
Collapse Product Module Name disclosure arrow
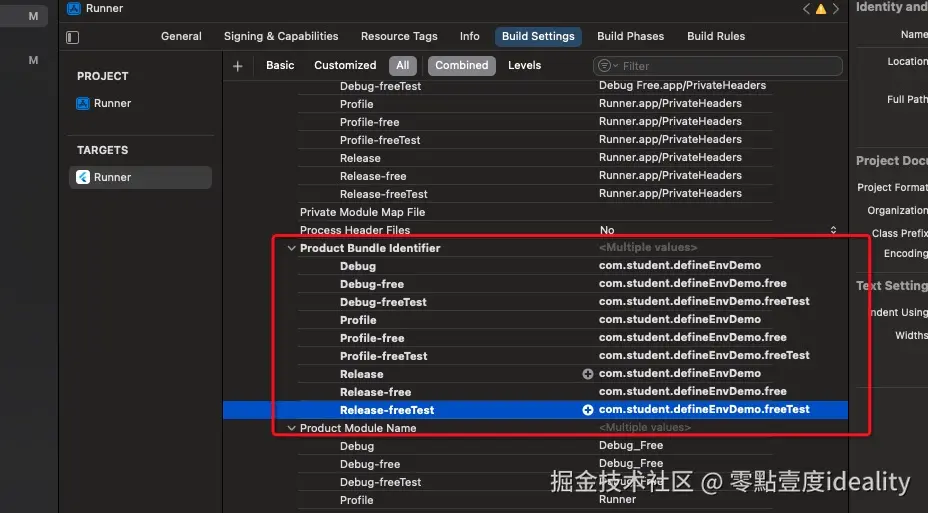pyautogui.click(x=291, y=428)
